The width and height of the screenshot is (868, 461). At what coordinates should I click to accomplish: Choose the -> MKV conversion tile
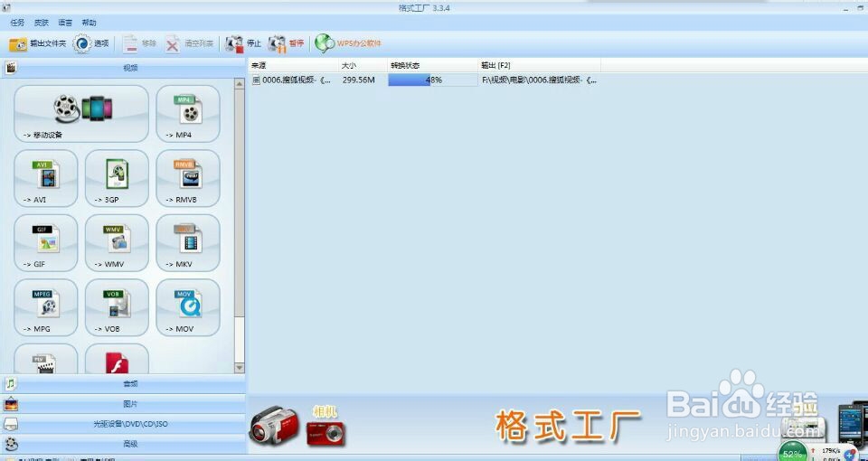pos(188,243)
